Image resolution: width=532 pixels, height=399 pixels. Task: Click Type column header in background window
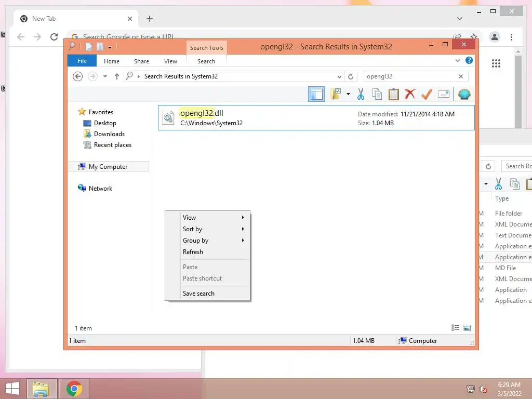pos(502,198)
